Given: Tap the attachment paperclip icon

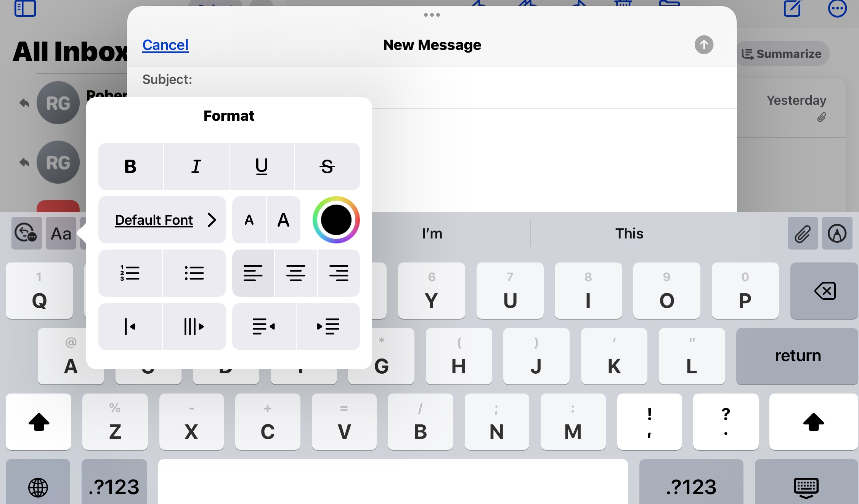Looking at the screenshot, I should pyautogui.click(x=803, y=234).
